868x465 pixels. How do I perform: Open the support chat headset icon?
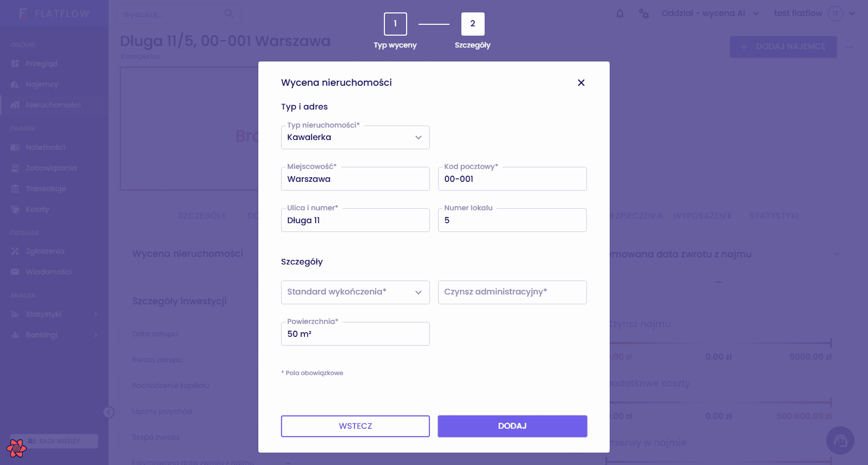(x=840, y=441)
